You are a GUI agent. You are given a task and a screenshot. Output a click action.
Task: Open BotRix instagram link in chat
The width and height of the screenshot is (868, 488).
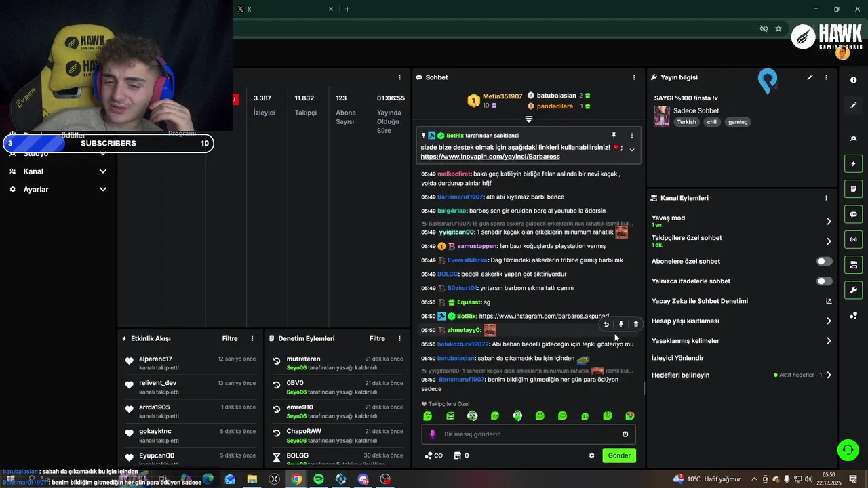click(544, 316)
